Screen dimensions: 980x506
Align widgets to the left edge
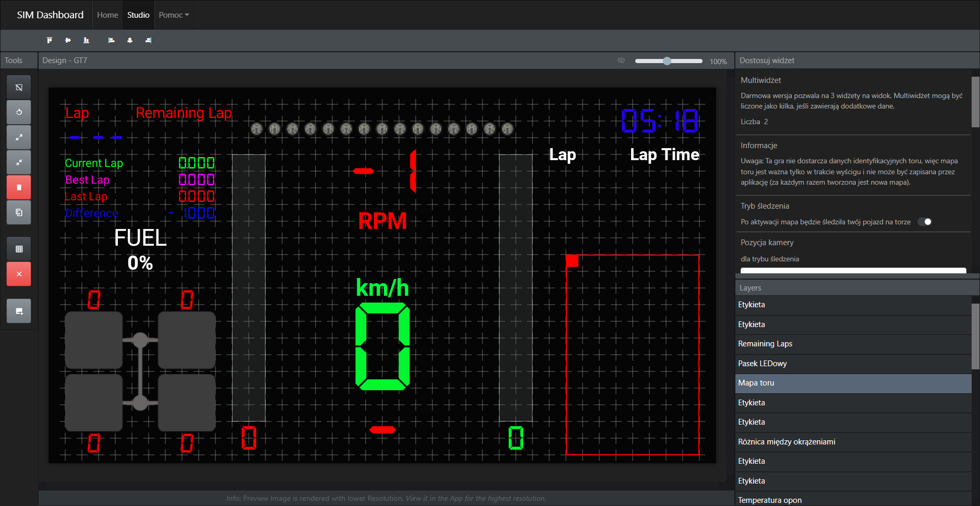pyautogui.click(x=111, y=40)
